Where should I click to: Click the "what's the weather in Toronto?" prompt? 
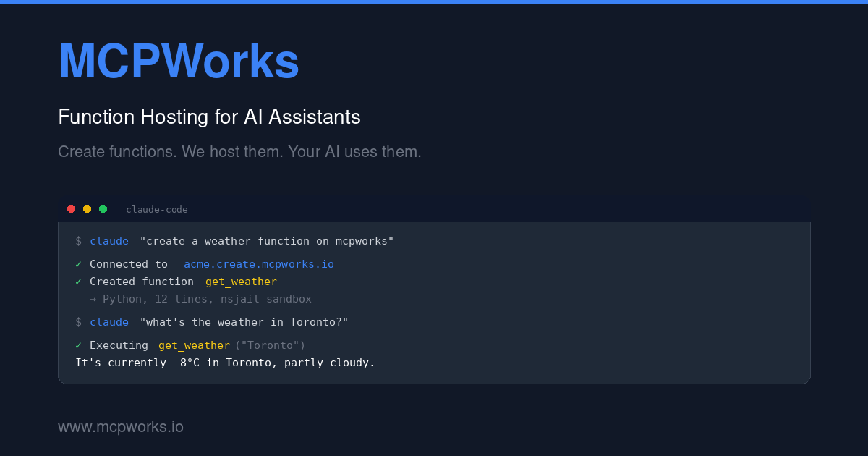click(244, 322)
